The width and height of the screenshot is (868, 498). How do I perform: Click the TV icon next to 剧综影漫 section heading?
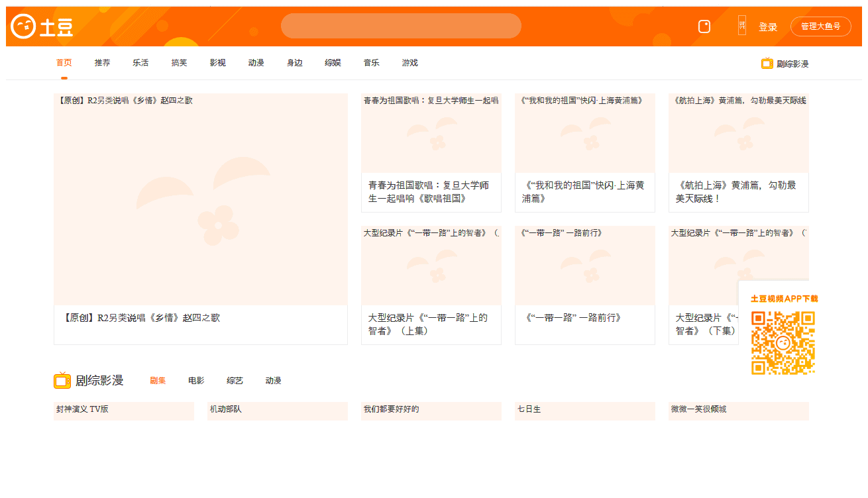pyautogui.click(x=62, y=380)
